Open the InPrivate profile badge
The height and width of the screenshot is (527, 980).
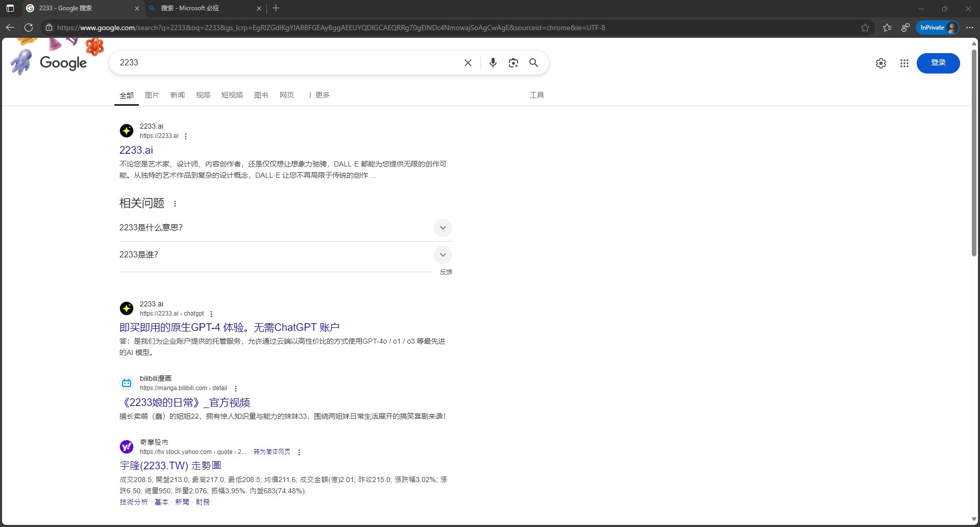coord(938,28)
